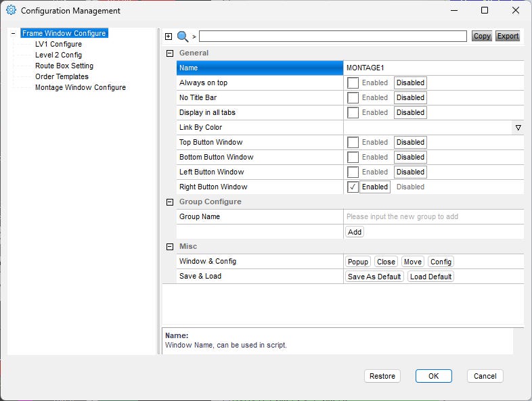
Task: Tick the Top Button Window checkbox
Action: click(353, 143)
